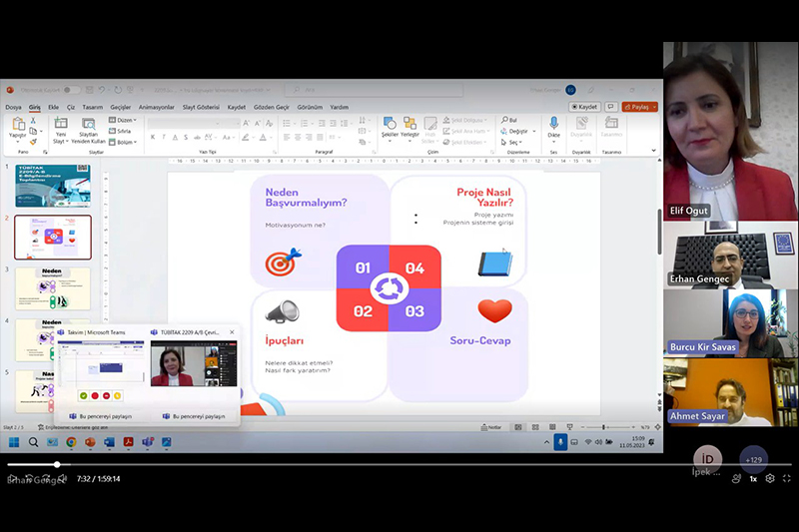The image size is (799, 532).
Task: Select slide 3 thumbnail in panel
Action: (x=52, y=287)
